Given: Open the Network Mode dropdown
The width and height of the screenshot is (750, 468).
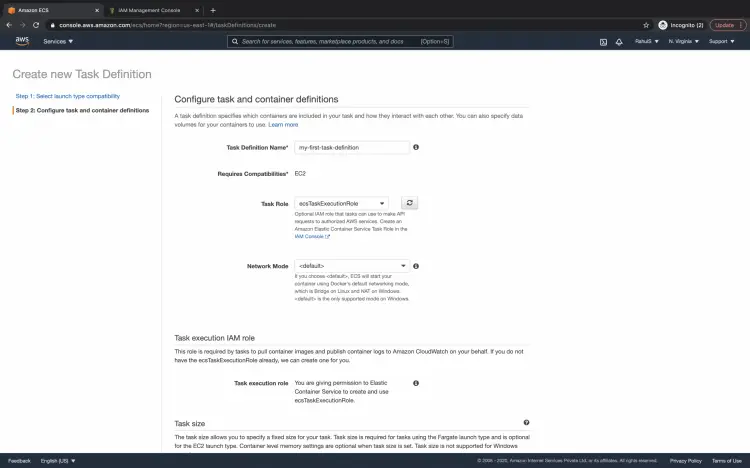Looking at the screenshot, I should pos(352,266).
